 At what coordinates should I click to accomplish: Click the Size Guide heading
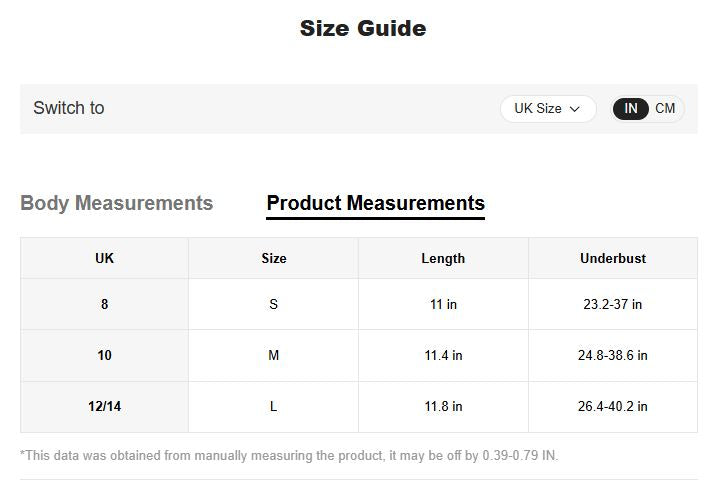[x=363, y=28]
